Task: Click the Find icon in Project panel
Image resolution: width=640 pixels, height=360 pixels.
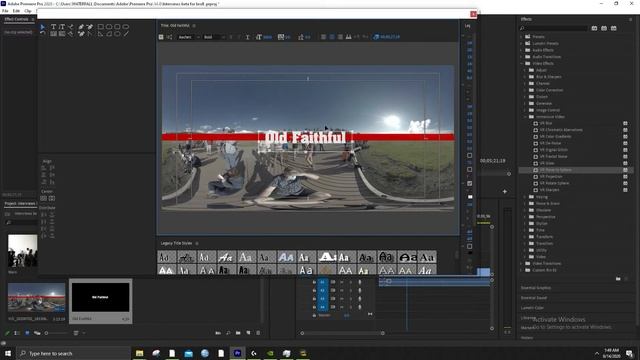Action: (228, 333)
